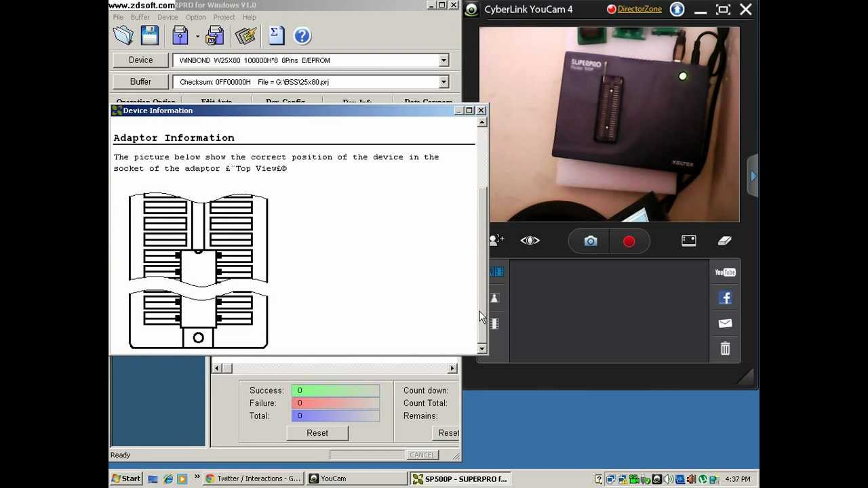Open the checksum sigma icon

(277, 35)
